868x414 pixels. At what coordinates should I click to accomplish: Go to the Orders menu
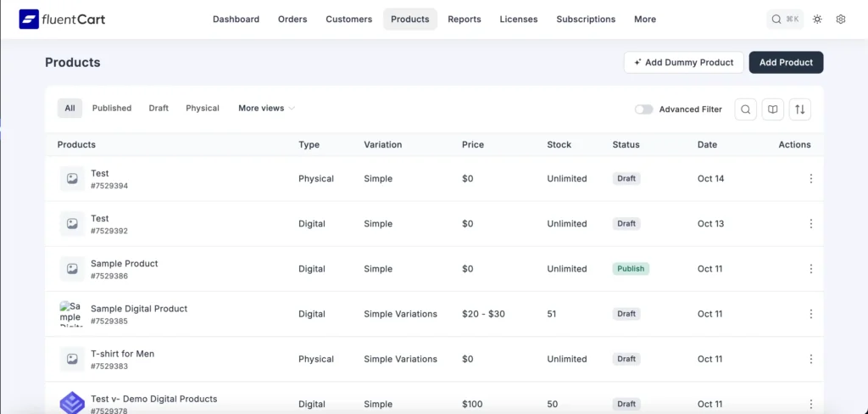pyautogui.click(x=292, y=20)
